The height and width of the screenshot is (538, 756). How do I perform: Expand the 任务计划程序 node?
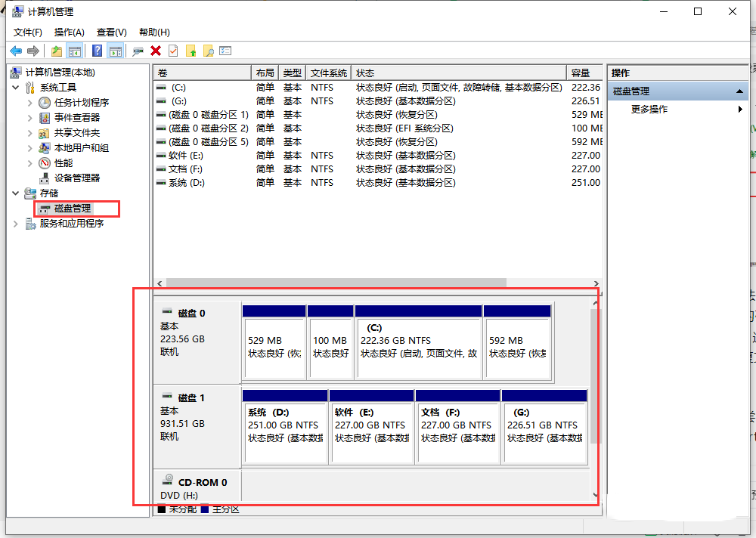coord(30,103)
